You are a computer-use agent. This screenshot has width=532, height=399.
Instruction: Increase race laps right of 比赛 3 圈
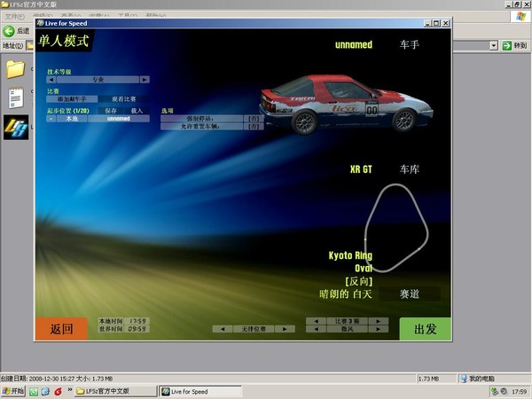(x=379, y=321)
